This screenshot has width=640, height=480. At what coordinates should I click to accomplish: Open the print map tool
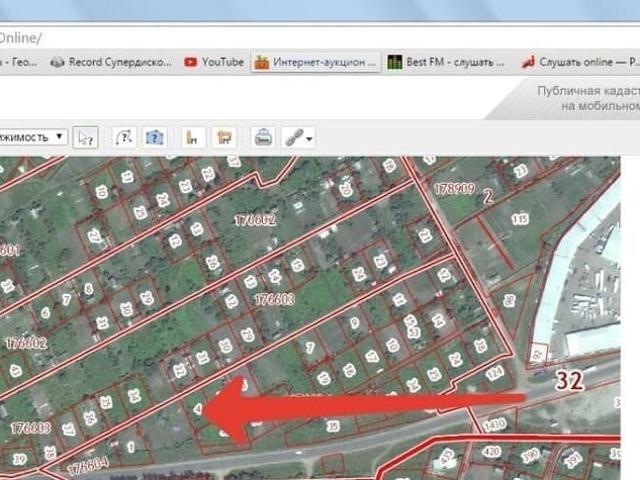click(x=264, y=138)
